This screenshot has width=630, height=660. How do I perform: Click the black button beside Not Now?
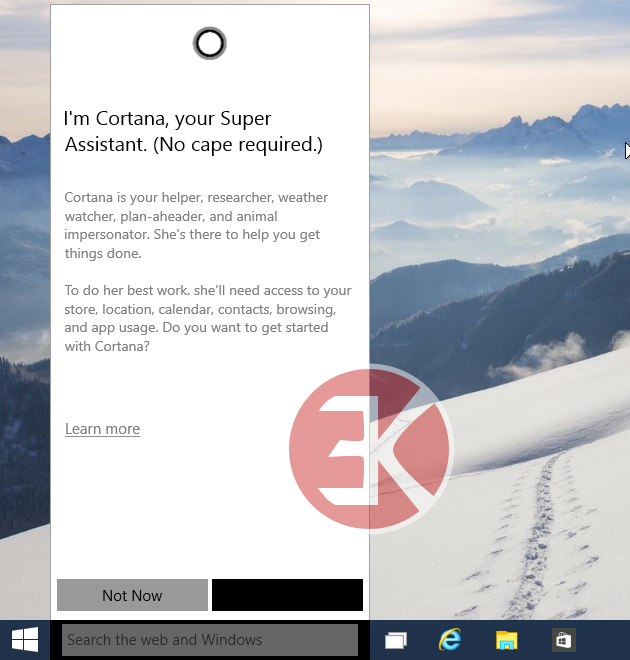287,595
